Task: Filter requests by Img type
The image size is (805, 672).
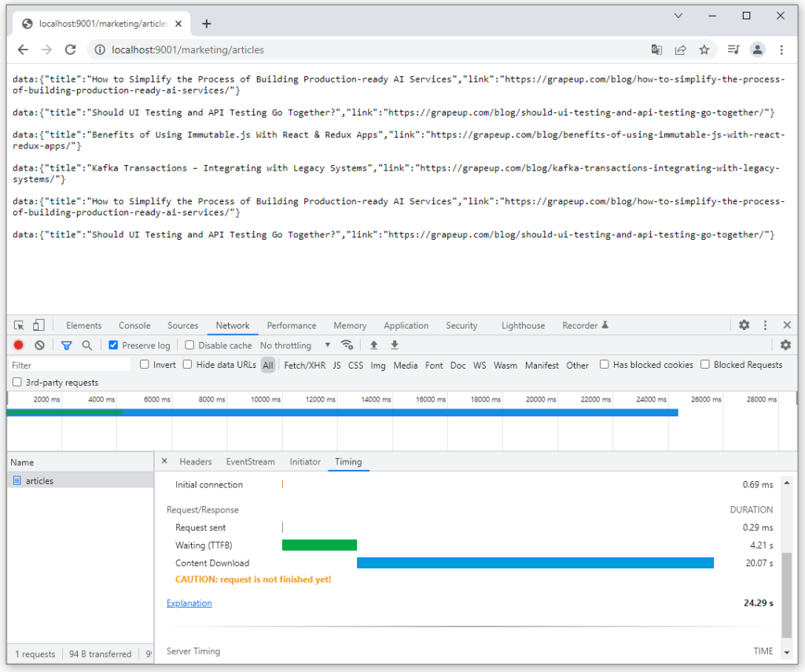Action: [378, 365]
